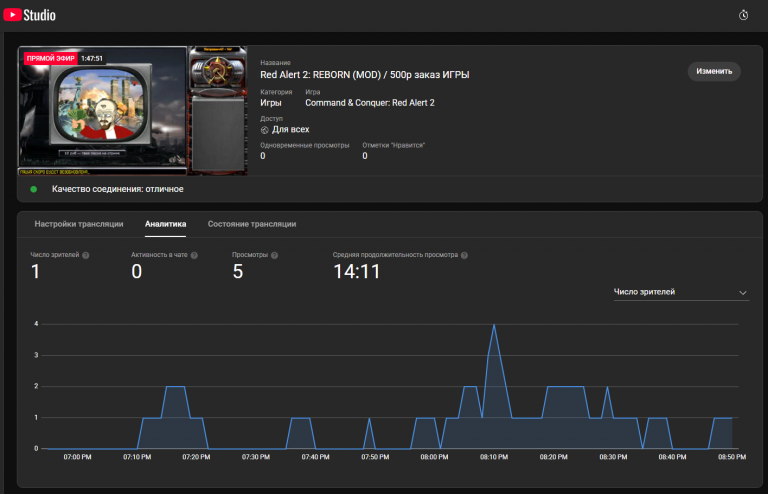768x494 pixels.
Task: Open help icon next to Просмотры
Action: pyautogui.click(x=274, y=255)
